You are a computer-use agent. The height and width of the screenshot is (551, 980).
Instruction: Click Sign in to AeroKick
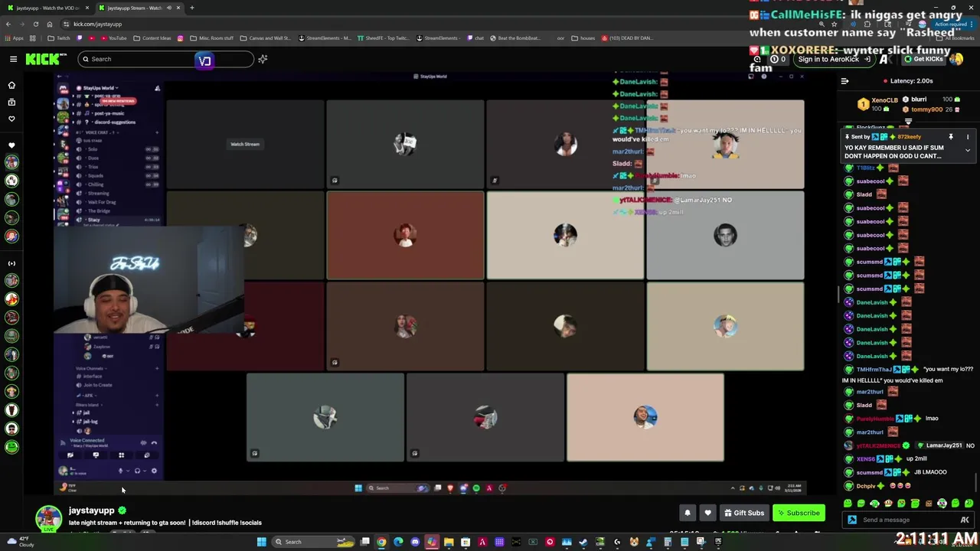click(x=833, y=59)
